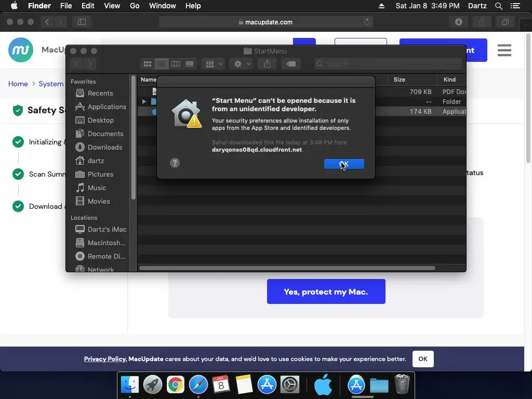
Task: Click Safari address bar macupdate.com
Action: [265, 22]
